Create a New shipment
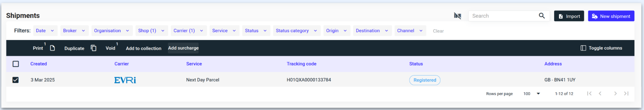The image size is (644, 110). [611, 16]
